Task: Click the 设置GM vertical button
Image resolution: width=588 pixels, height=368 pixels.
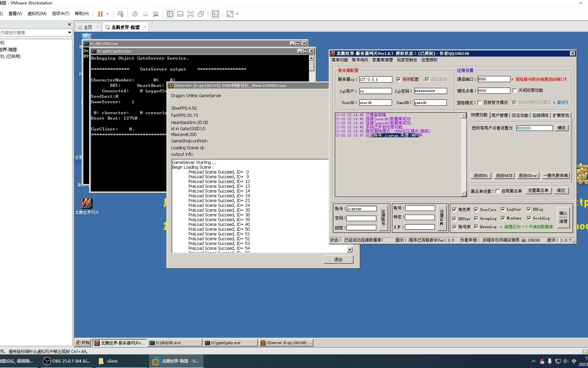Action: 442,218
